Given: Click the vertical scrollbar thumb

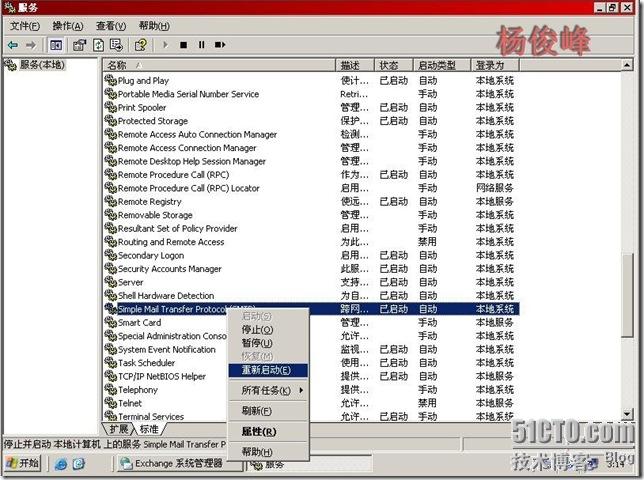Looking at the screenshot, I should pyautogui.click(x=627, y=296).
